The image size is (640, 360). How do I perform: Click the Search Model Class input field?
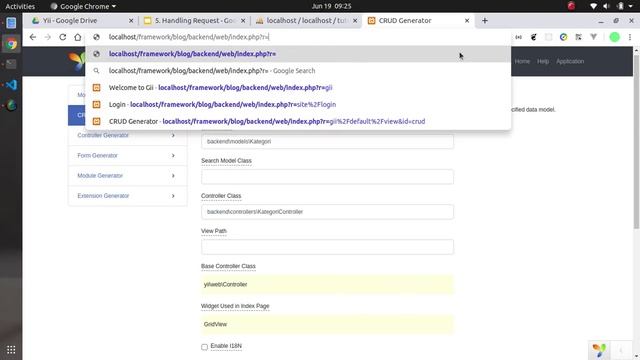tap(327, 177)
